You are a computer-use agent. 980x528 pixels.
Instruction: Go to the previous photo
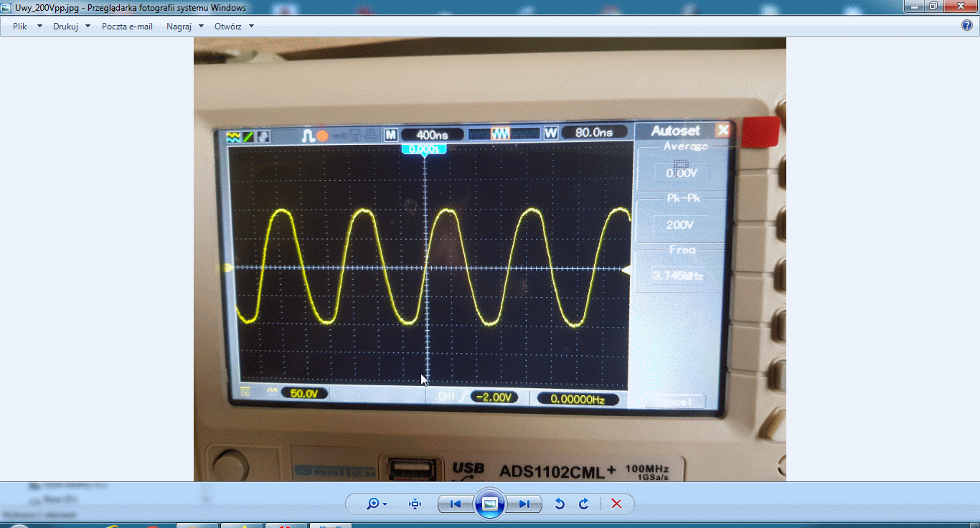pyautogui.click(x=455, y=504)
